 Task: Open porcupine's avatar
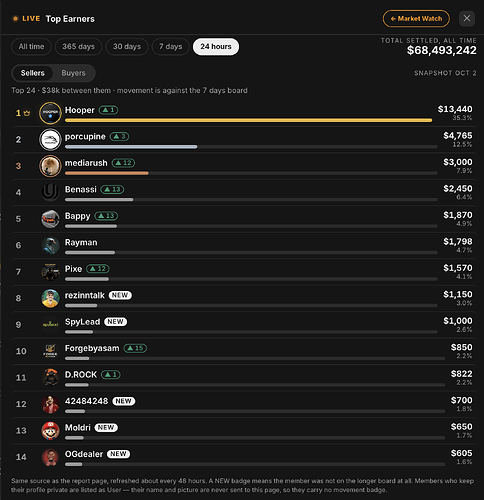click(50, 140)
